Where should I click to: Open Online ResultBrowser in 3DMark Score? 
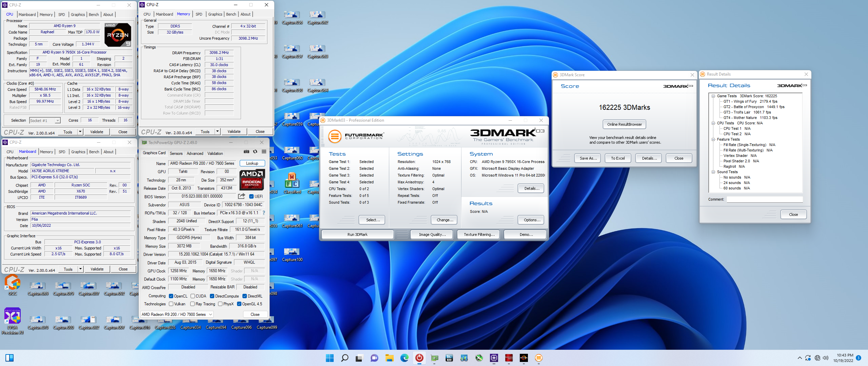tap(624, 124)
